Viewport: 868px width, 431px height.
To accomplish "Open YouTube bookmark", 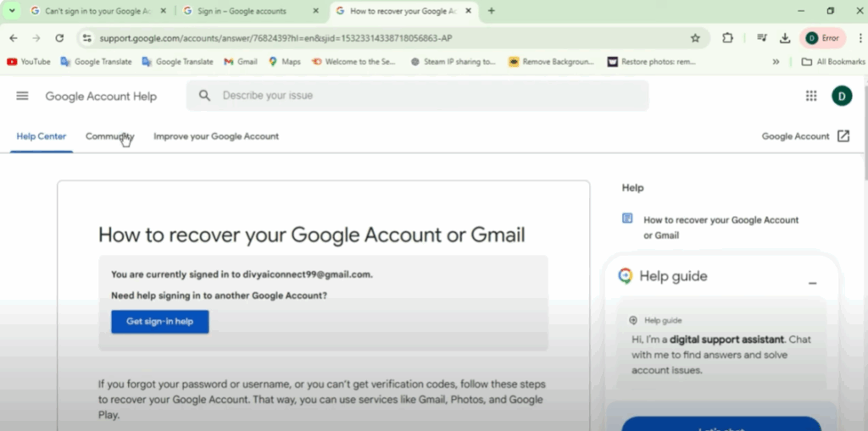I will coord(28,62).
